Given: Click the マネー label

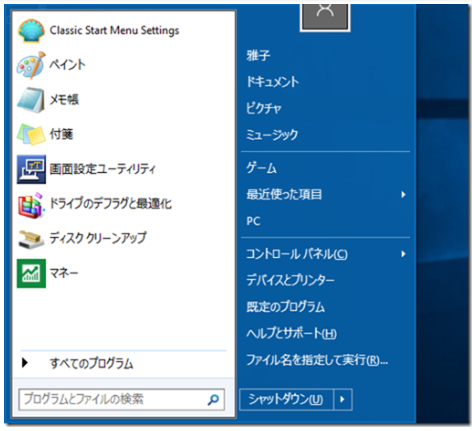Looking at the screenshot, I should 64,273.
